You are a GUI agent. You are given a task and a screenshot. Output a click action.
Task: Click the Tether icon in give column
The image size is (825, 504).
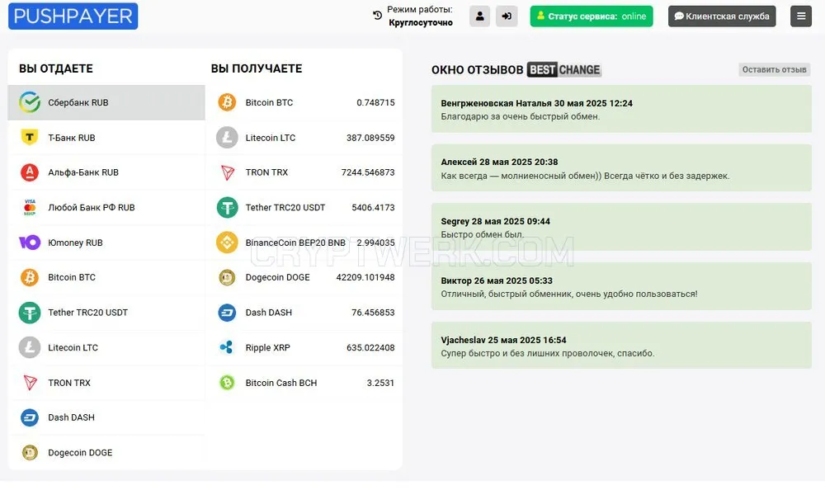click(30, 313)
